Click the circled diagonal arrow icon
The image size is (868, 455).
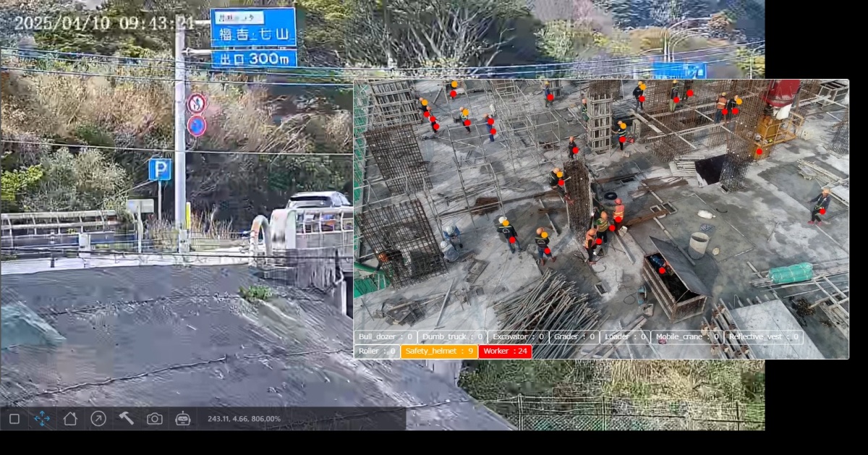[98, 418]
